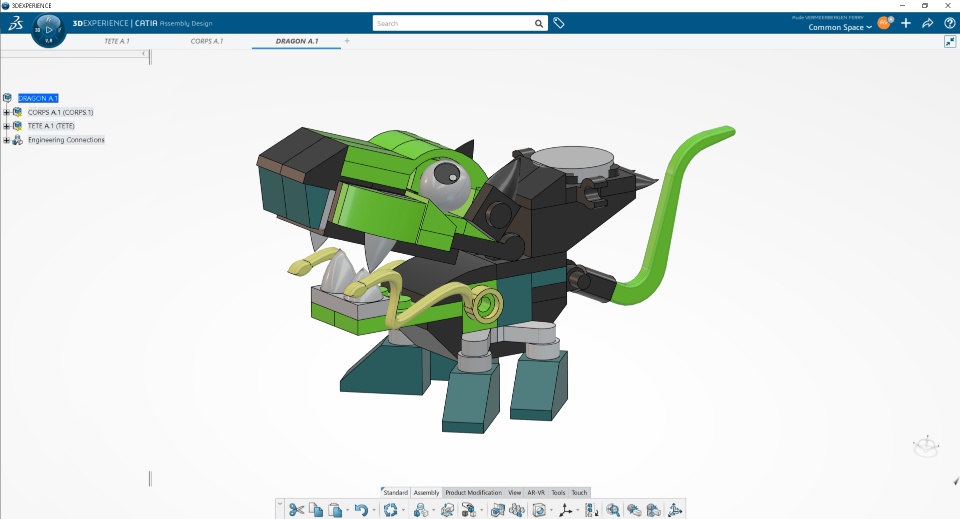Screen dimensions: 960x519
Task: Open the Update dropdown arrow
Action: [x=403, y=510]
